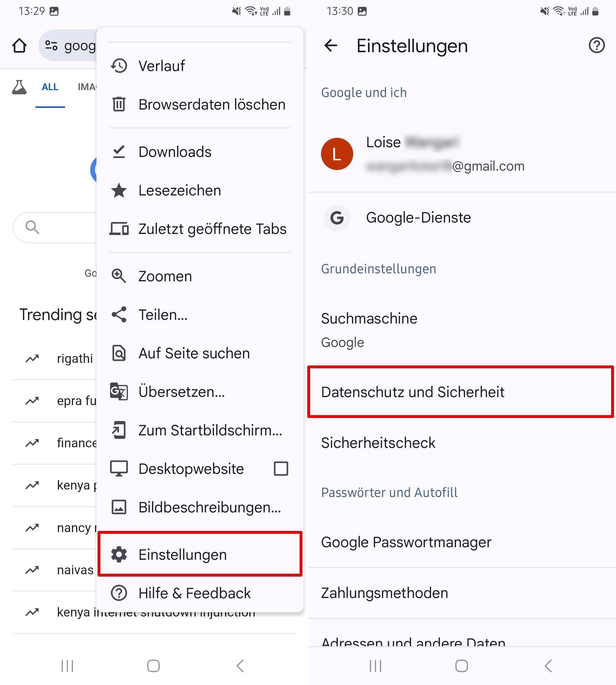Screen dimensions: 616x685
Task: Click the Verlauf history clock icon
Action: pos(119,66)
